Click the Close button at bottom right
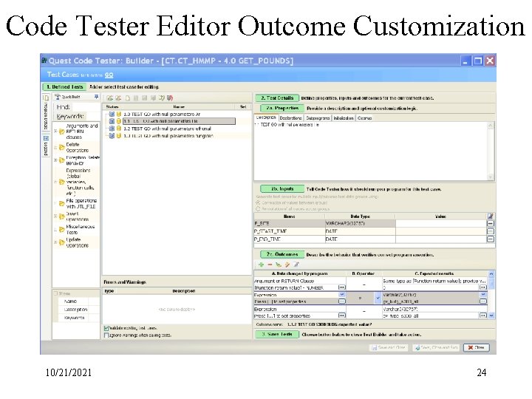This screenshot has width=532, height=399. 477,347
